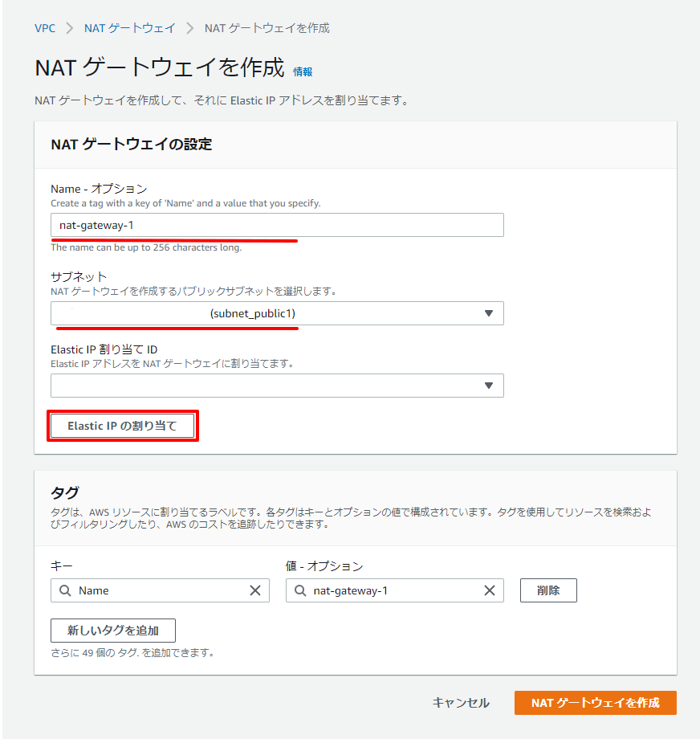Viewport: 700px width, 739px height.
Task: Click the search icon in key field
Action: click(65, 590)
